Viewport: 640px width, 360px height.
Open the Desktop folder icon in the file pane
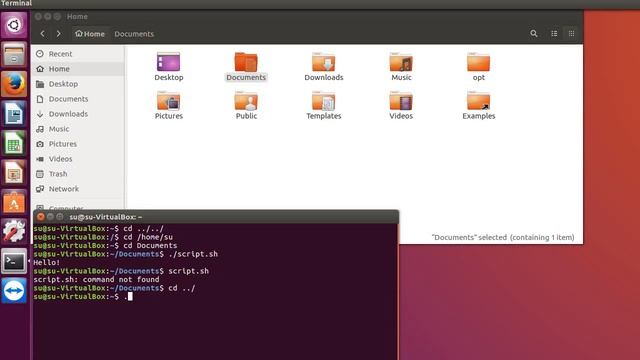[x=169, y=62]
